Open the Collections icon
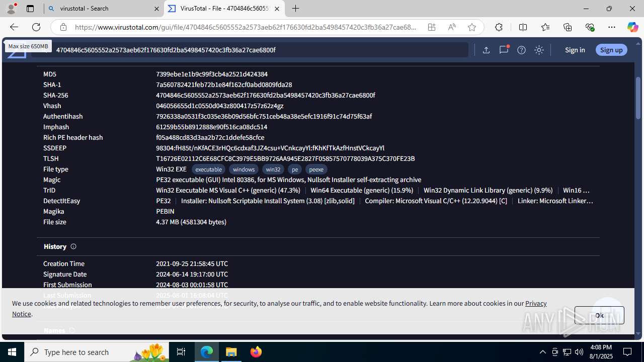Image resolution: width=644 pixels, height=362 pixels. [x=568, y=27]
